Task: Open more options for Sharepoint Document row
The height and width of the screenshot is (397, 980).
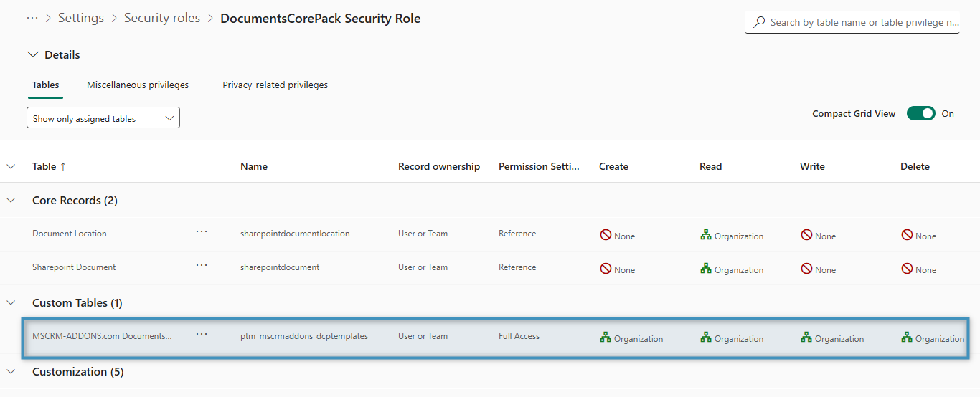Action: [x=202, y=265]
